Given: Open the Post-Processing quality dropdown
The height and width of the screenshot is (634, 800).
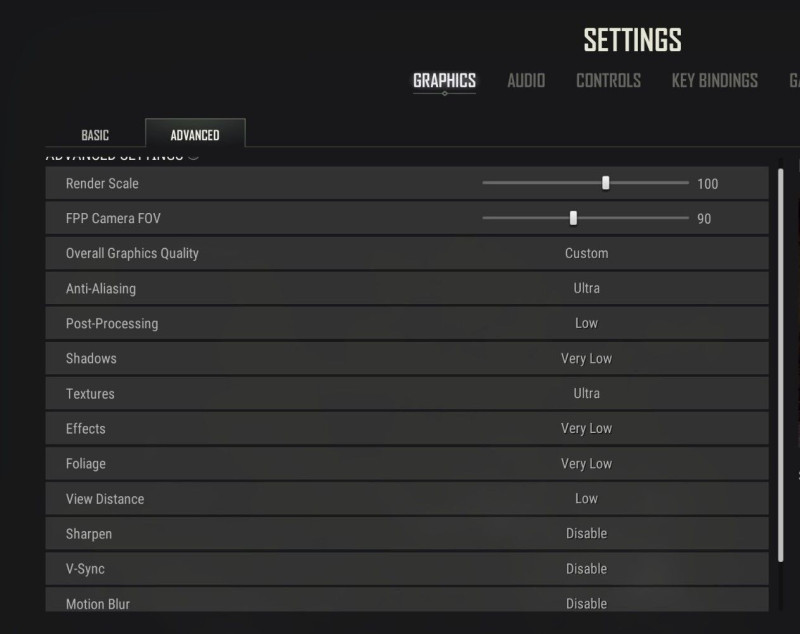Looking at the screenshot, I should (586, 323).
